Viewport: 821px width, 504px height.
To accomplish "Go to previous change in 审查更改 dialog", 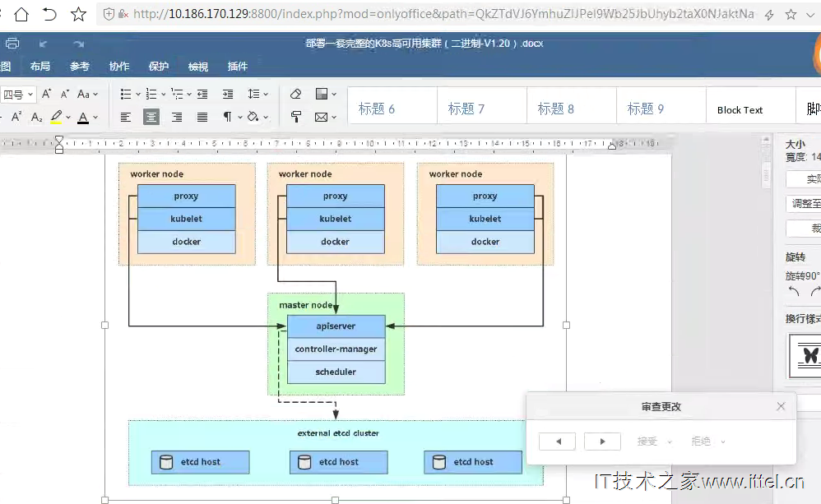I will [558, 442].
